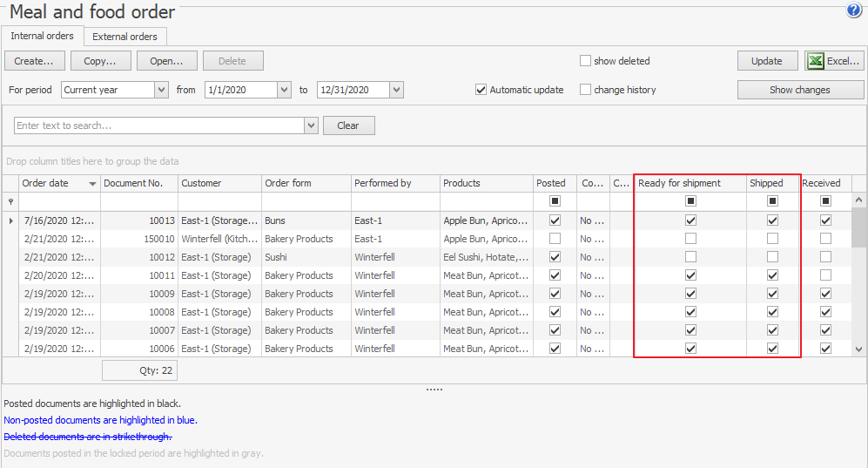Click the Clear search button
The height and width of the screenshot is (468, 868).
coord(348,125)
